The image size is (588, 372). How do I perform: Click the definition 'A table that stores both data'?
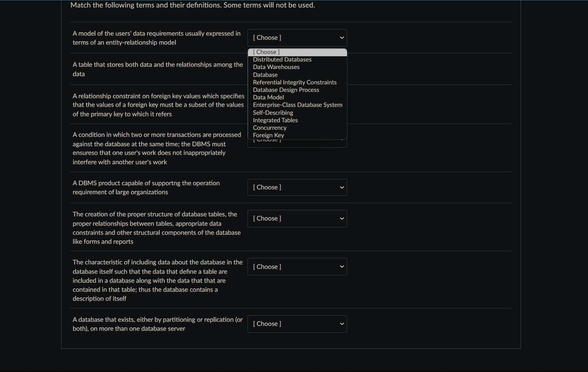[158, 69]
